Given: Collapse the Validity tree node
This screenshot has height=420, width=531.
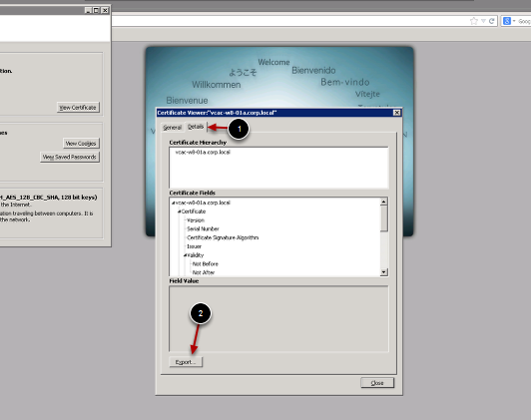Looking at the screenshot, I should pos(186,255).
